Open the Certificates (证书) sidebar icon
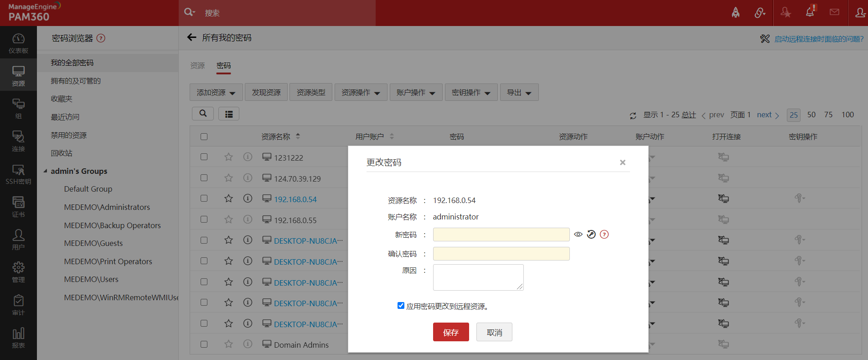 18,207
